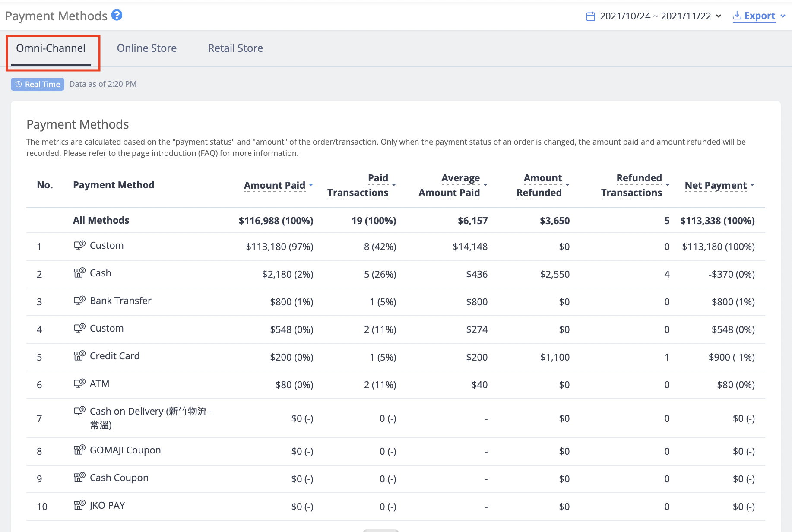Click the Credit Card payment method name
792x532 pixels.
pyautogui.click(x=115, y=356)
